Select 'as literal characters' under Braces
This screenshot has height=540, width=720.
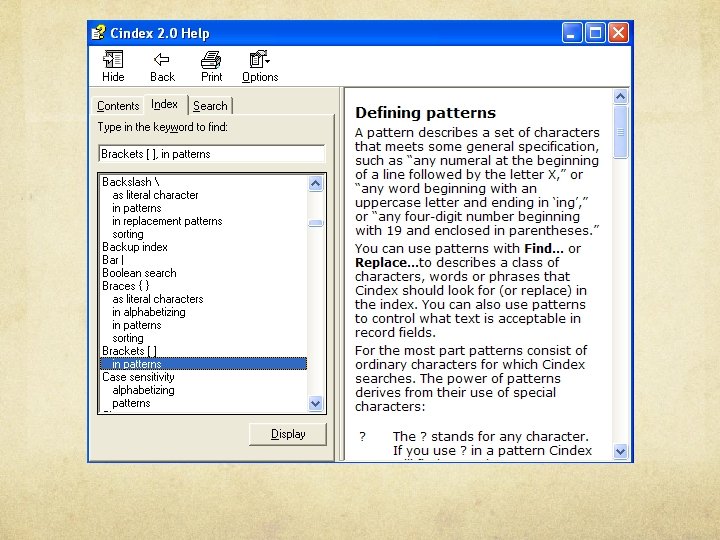(x=158, y=299)
